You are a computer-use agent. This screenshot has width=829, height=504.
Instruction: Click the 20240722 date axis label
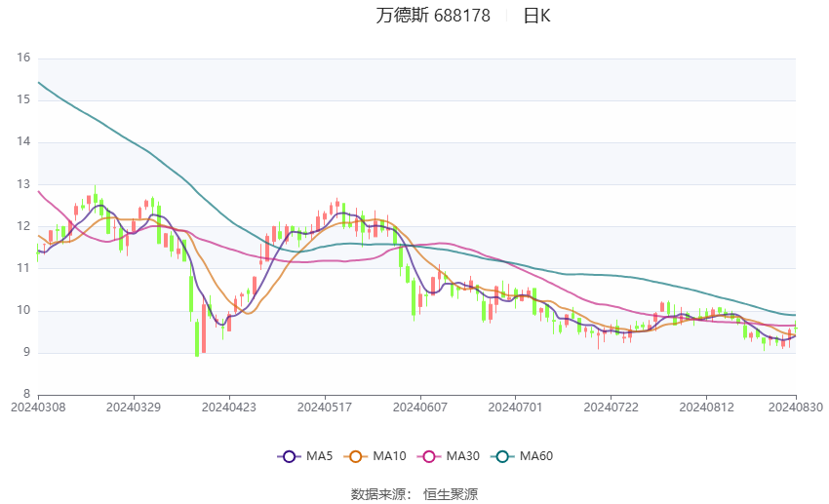611,405
